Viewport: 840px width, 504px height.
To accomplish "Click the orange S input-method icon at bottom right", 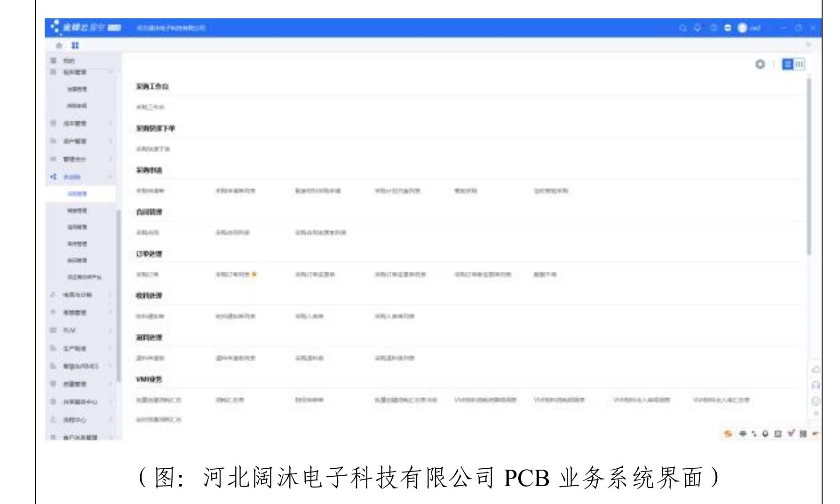I will pyautogui.click(x=729, y=434).
